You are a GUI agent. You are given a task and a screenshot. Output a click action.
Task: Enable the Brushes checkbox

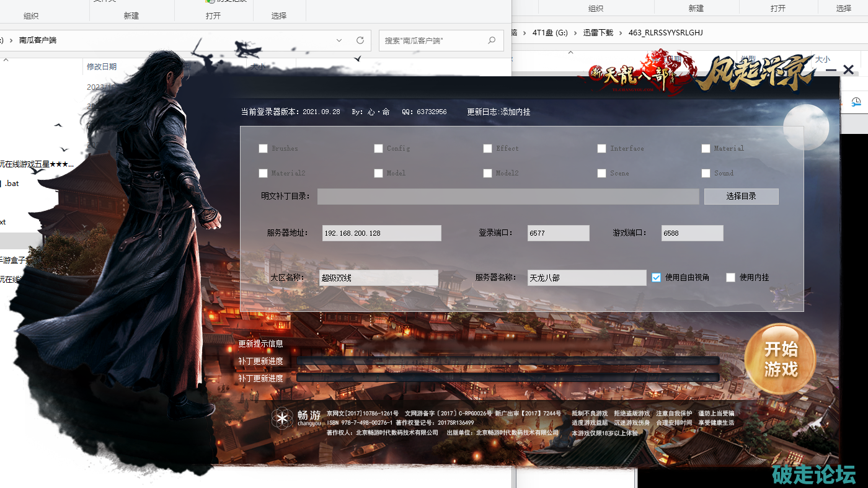(263, 149)
